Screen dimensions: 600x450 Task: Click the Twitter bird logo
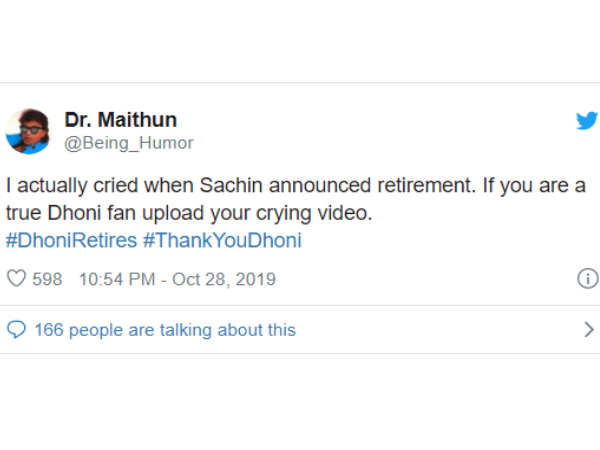[x=585, y=121]
